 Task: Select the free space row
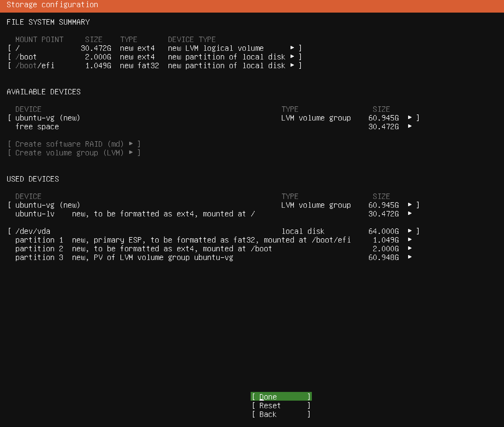pos(37,127)
